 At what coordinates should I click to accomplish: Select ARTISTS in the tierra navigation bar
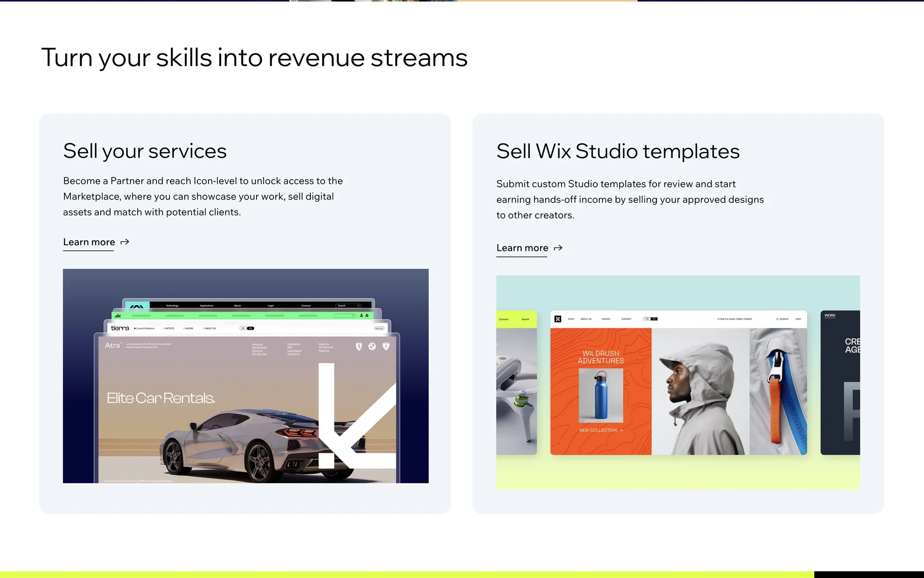click(169, 328)
